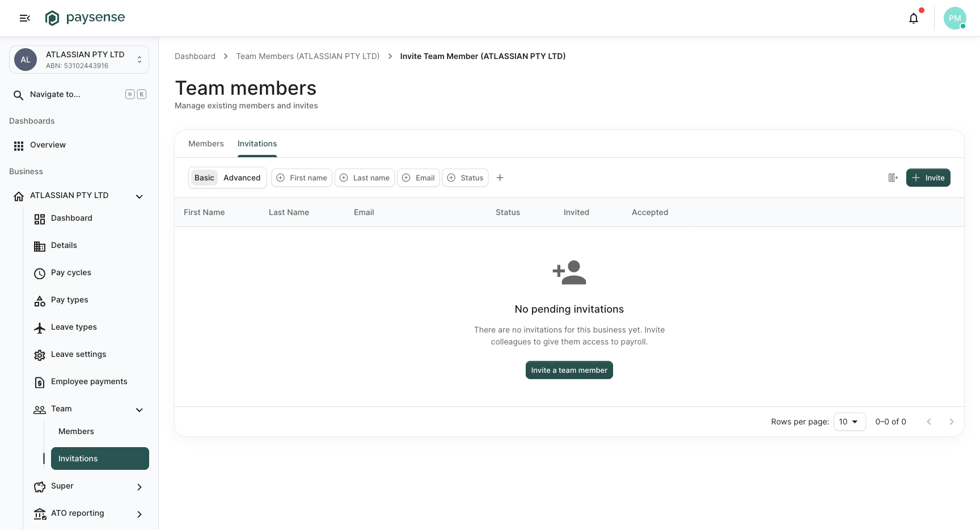Collapse the sidebar menu icon

point(24,18)
